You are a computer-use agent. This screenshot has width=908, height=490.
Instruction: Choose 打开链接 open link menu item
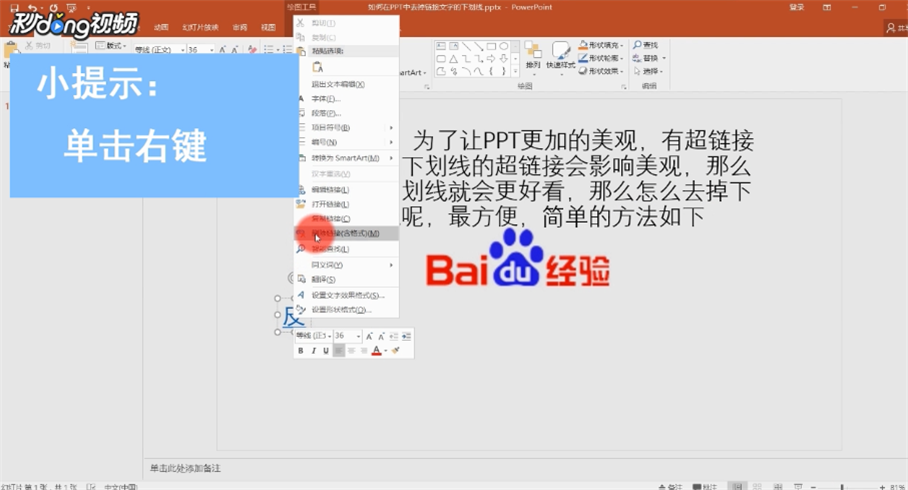tap(346, 204)
